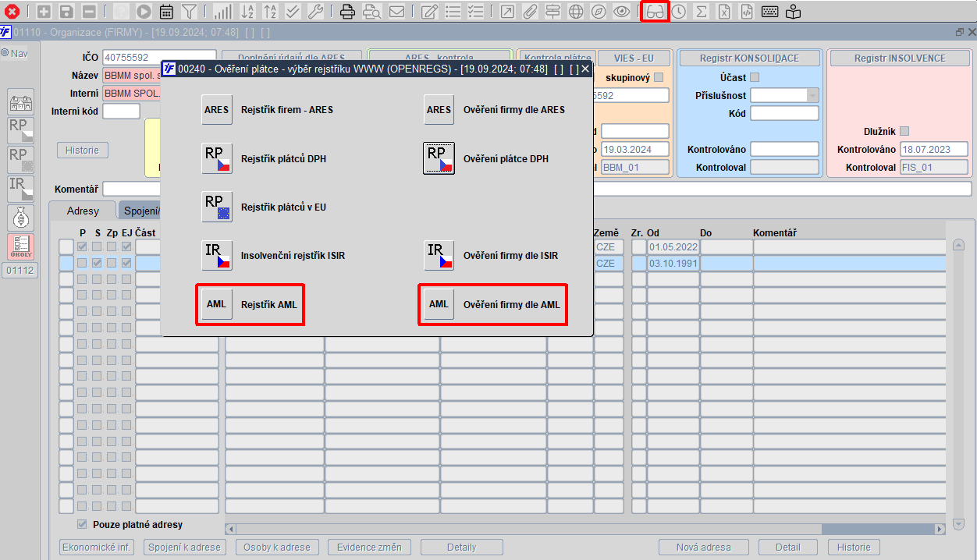Image resolution: width=977 pixels, height=560 pixels.
Task: Click the envelope mail icon
Action: click(x=396, y=12)
